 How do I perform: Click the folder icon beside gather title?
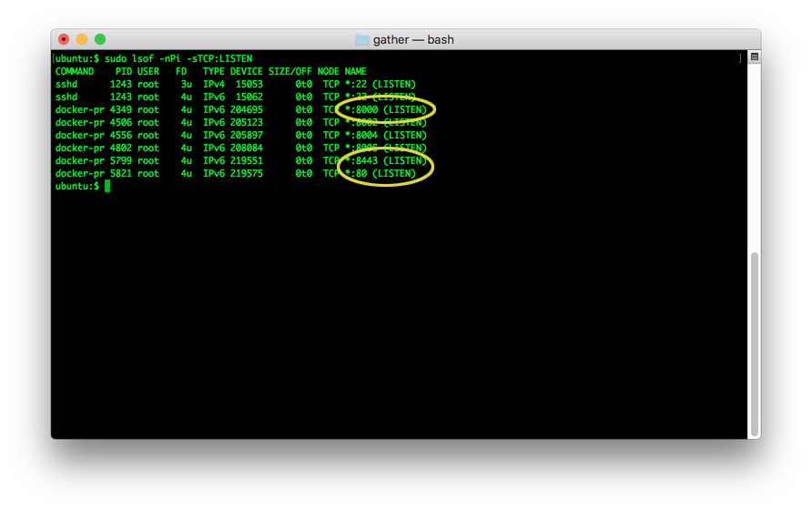coord(362,40)
